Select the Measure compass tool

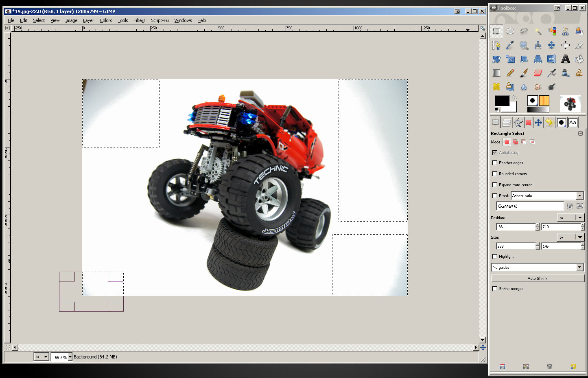pos(538,45)
